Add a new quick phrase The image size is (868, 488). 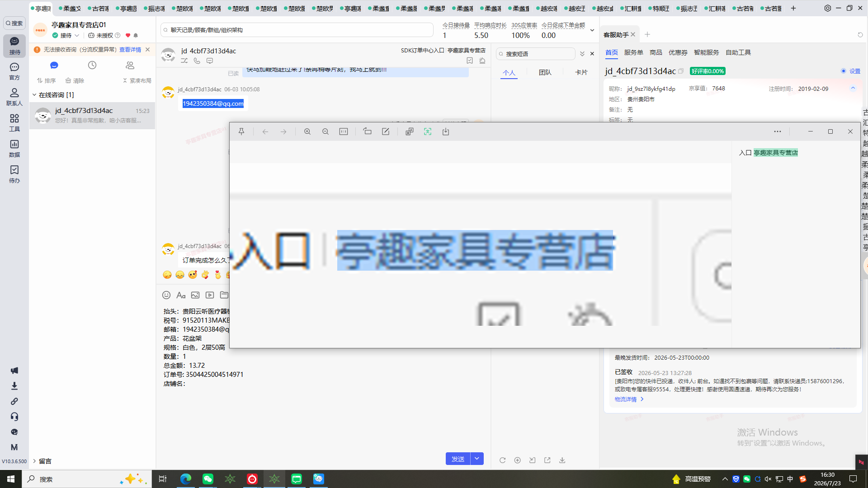tap(518, 460)
